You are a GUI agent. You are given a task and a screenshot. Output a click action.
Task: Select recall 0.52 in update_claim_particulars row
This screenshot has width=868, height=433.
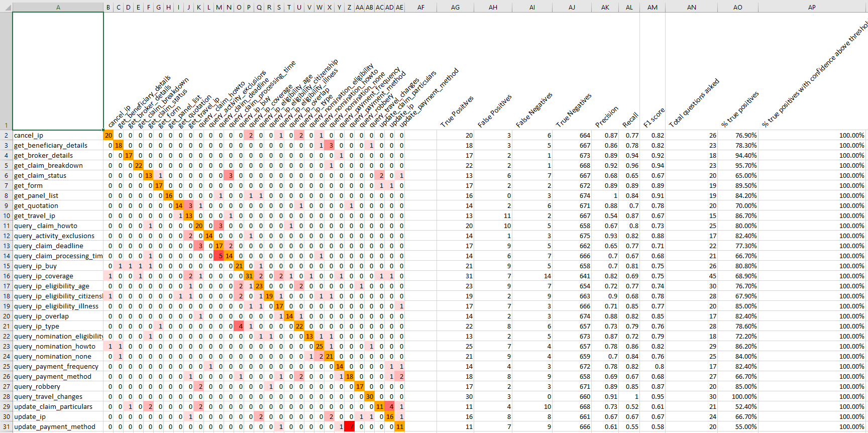pos(629,406)
